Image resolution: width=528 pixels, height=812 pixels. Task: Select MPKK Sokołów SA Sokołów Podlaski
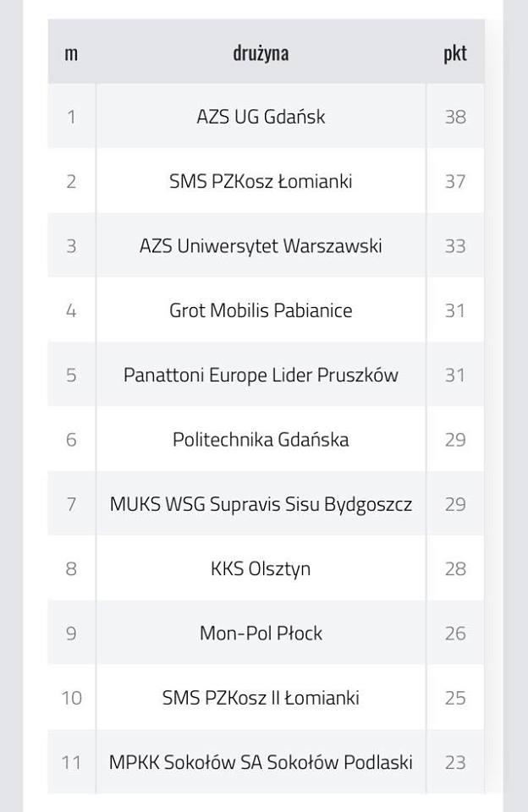coord(261,762)
